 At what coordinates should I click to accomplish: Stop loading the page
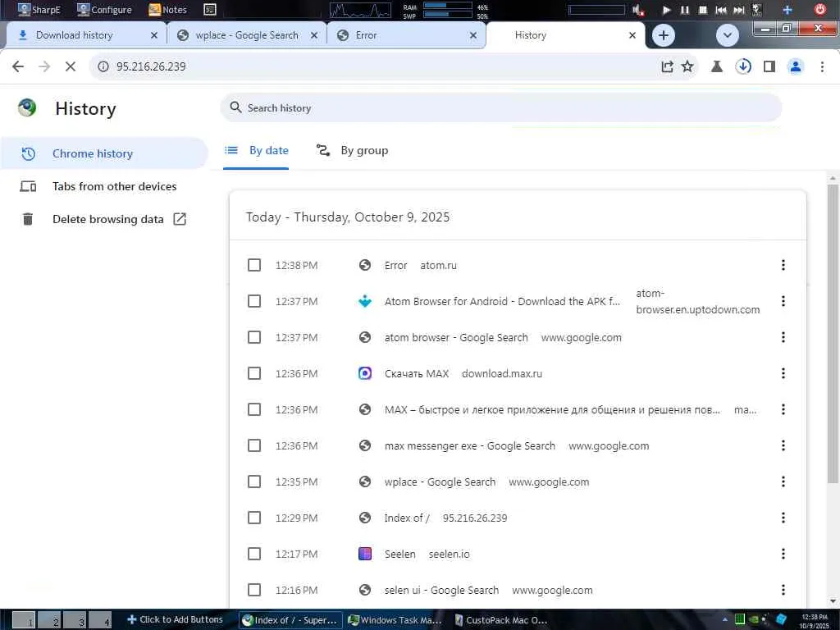tap(71, 66)
